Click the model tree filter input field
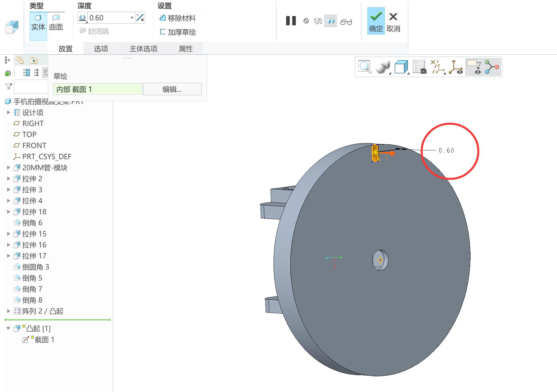This screenshot has height=392, width=557. [x=31, y=87]
